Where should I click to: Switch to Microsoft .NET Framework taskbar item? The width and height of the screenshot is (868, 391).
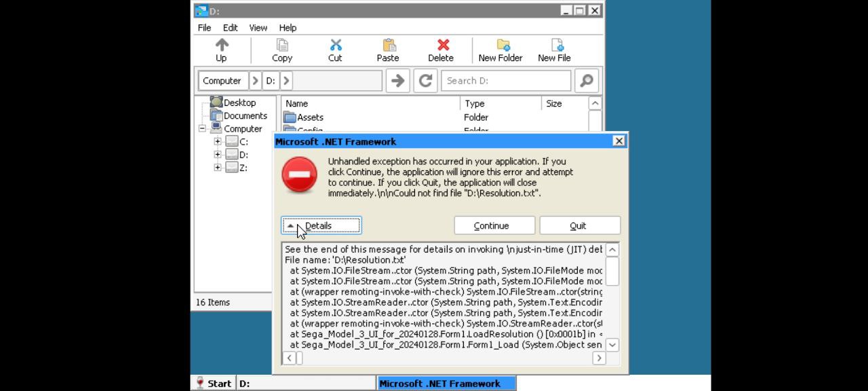[x=446, y=383]
